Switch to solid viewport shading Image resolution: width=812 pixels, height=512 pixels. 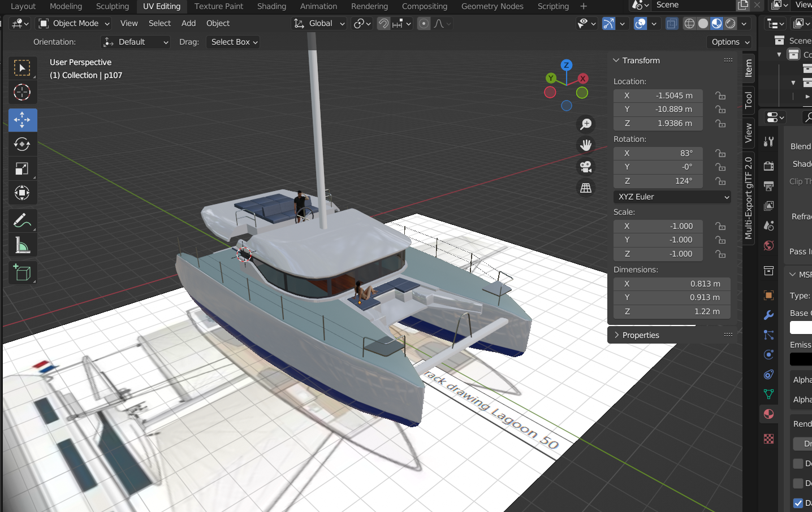703,24
